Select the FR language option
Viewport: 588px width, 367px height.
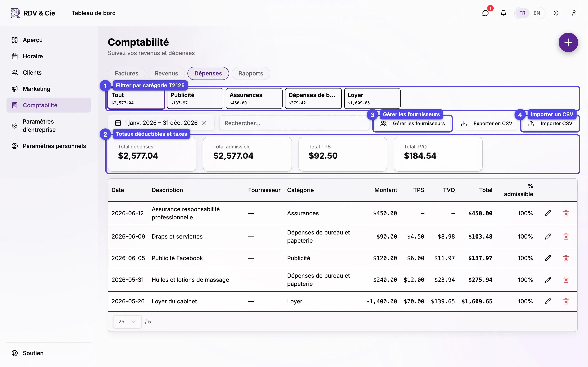tap(522, 13)
